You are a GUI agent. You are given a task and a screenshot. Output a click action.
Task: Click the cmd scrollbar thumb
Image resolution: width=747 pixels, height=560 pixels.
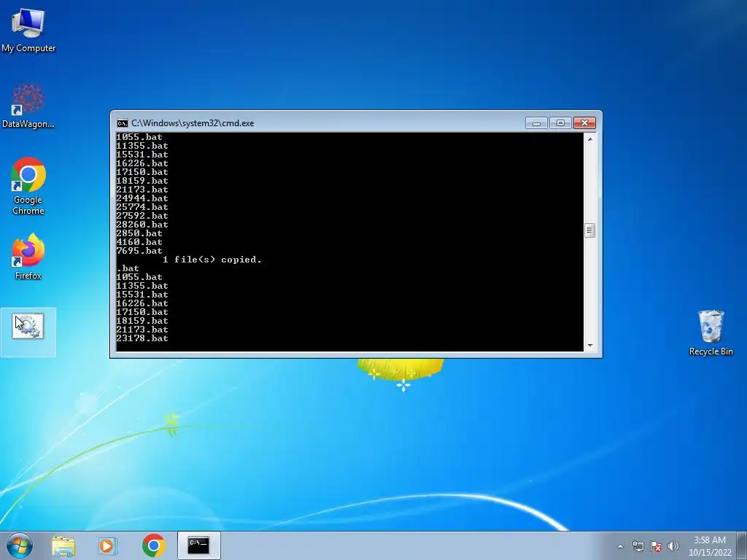(589, 230)
